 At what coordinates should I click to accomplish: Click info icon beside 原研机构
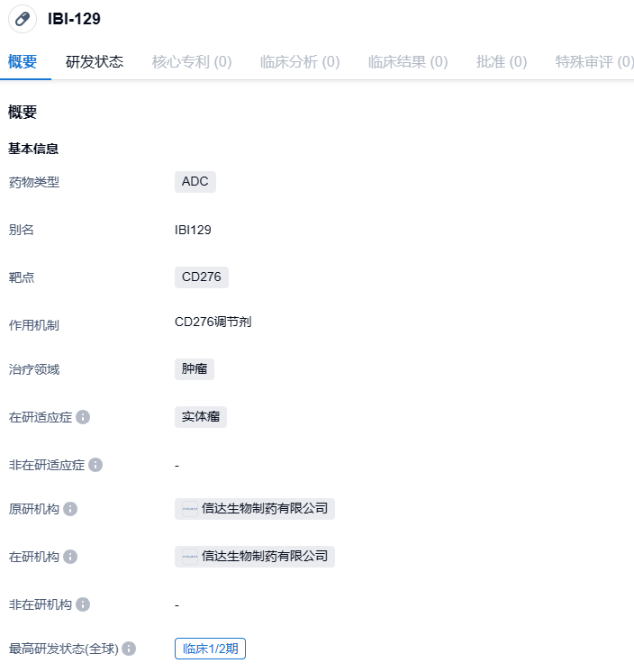(x=70, y=509)
